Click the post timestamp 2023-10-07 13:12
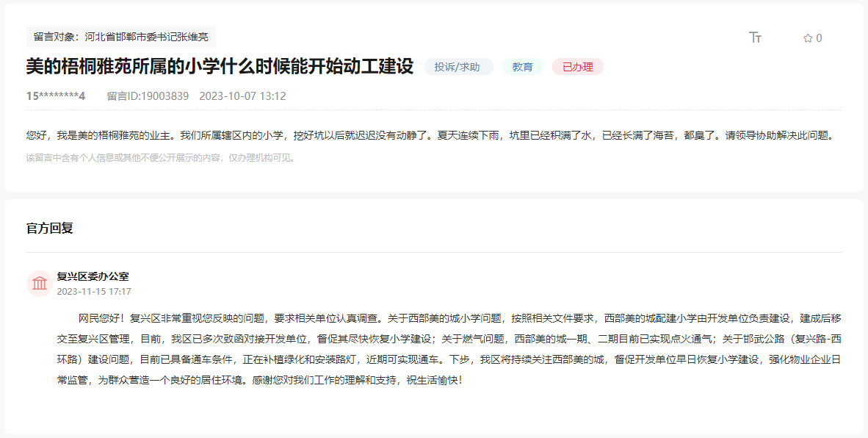868x438 pixels. tap(242, 96)
